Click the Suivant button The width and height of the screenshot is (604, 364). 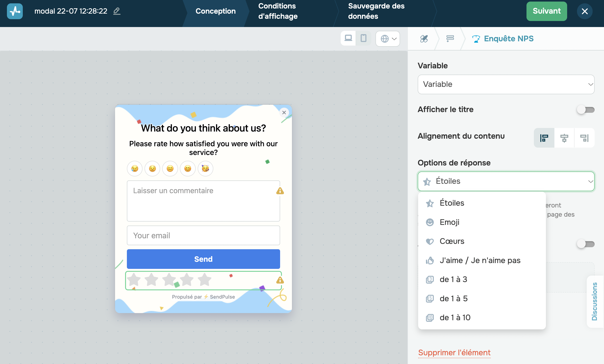click(x=546, y=11)
